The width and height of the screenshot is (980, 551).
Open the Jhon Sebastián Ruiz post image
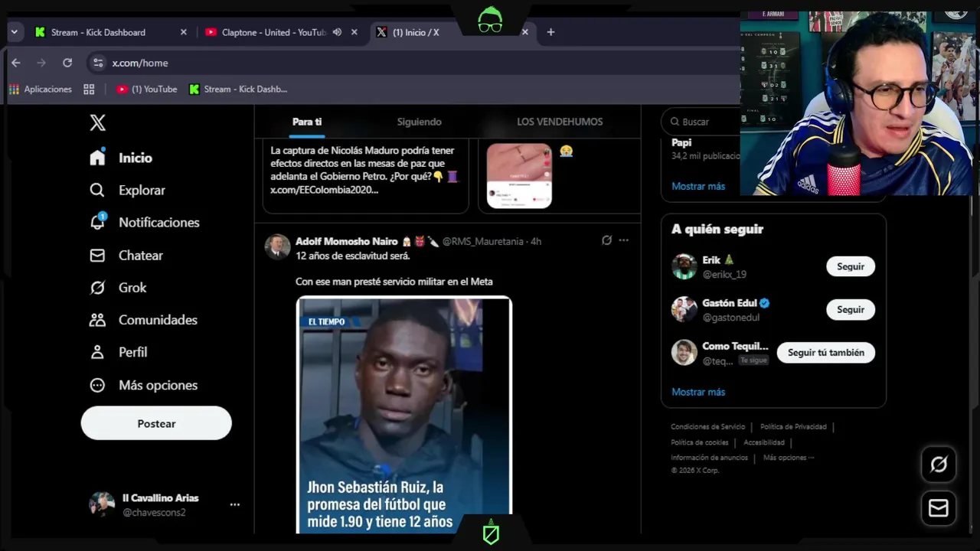click(x=404, y=414)
